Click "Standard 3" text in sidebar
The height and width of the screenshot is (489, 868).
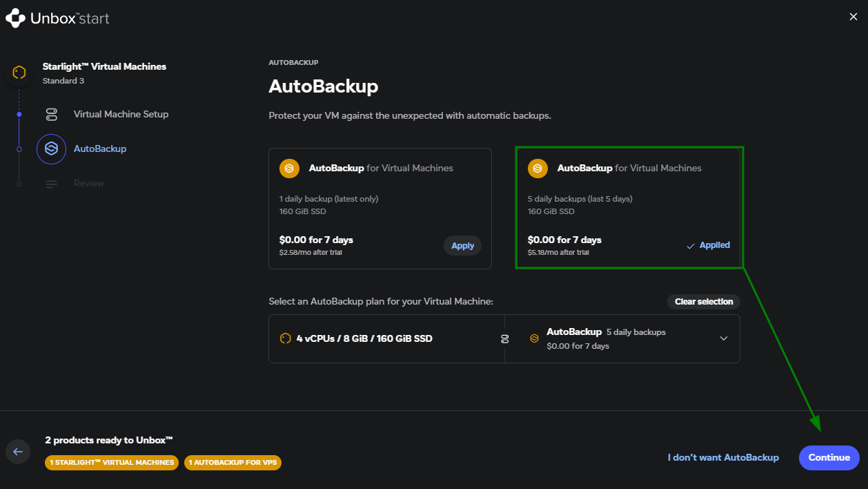[x=63, y=81]
